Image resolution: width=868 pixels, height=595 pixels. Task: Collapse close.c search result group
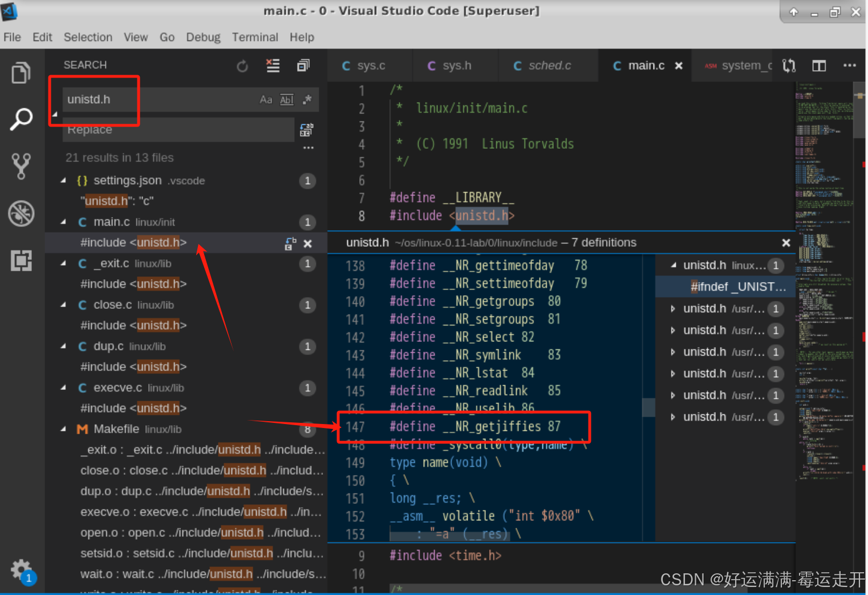click(x=63, y=305)
